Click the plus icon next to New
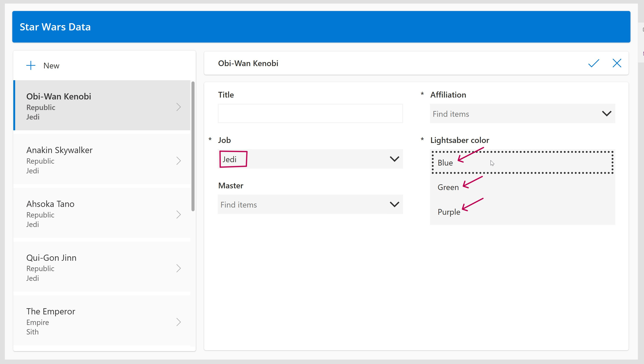This screenshot has height=364, width=644. [31, 65]
